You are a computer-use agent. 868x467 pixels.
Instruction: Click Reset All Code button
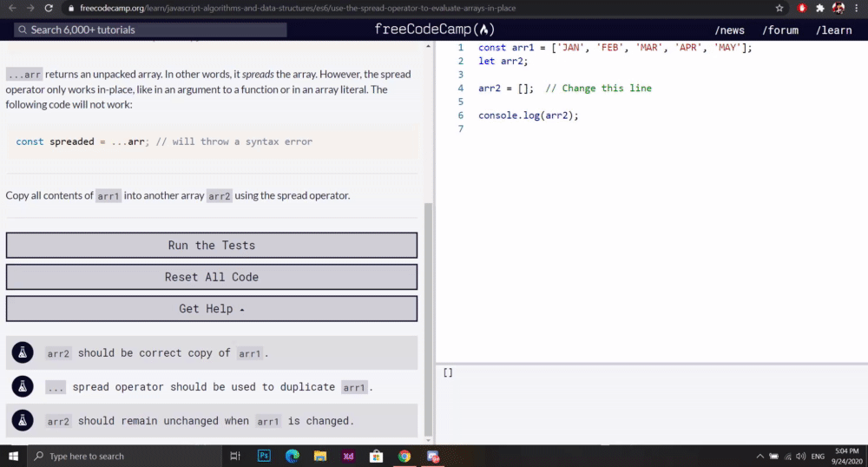(x=212, y=277)
